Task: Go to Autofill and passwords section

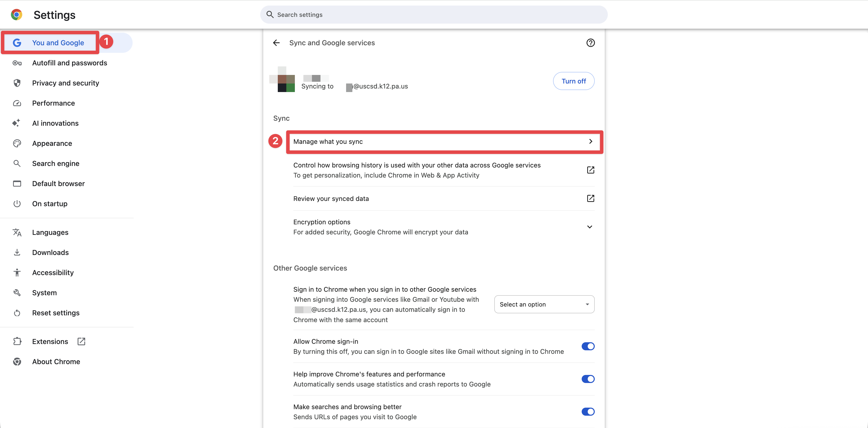Action: (69, 63)
